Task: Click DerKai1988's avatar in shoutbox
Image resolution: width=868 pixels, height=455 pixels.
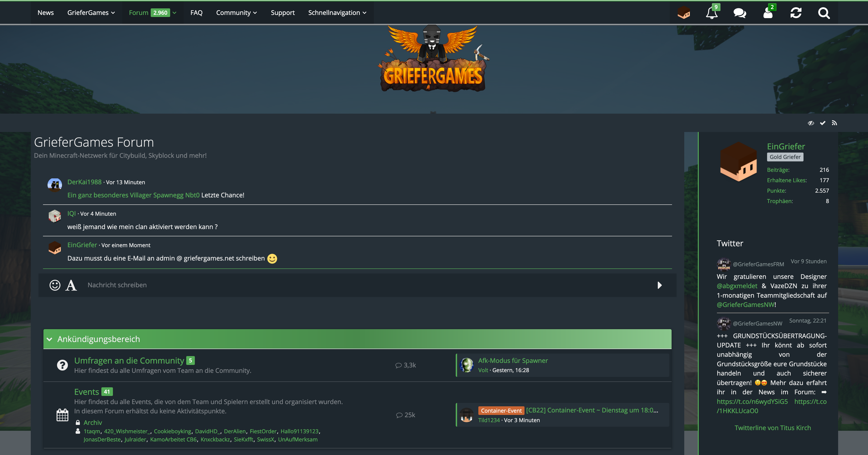Action: pyautogui.click(x=55, y=185)
